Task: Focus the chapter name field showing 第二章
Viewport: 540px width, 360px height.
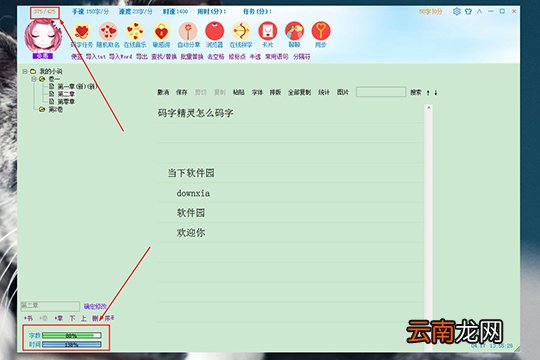Action: 50,306
